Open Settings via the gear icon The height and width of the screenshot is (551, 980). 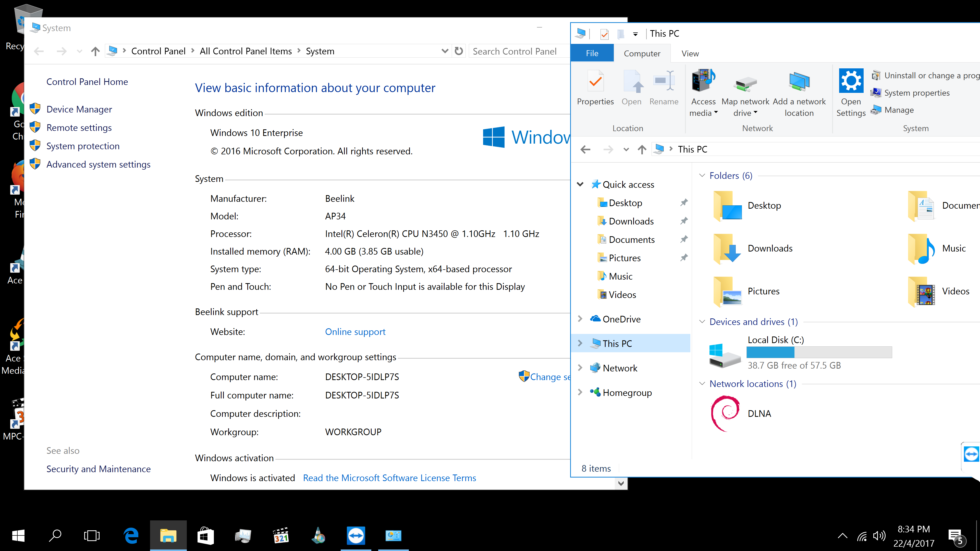(851, 80)
